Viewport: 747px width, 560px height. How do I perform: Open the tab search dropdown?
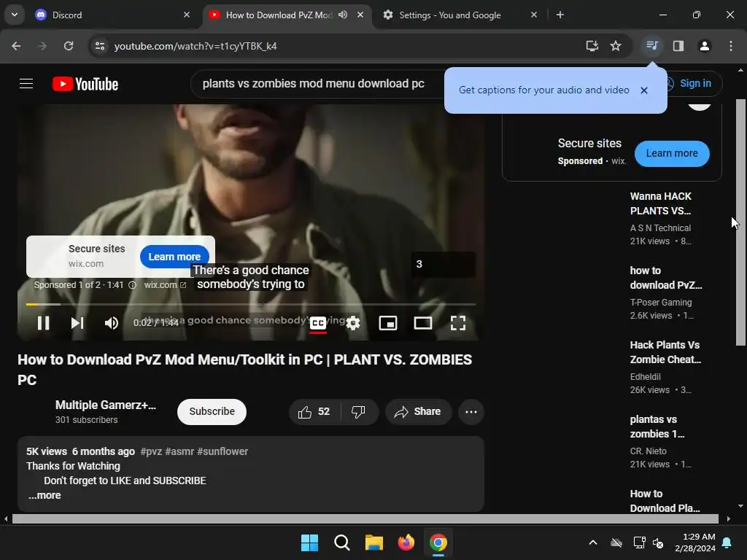(x=15, y=15)
